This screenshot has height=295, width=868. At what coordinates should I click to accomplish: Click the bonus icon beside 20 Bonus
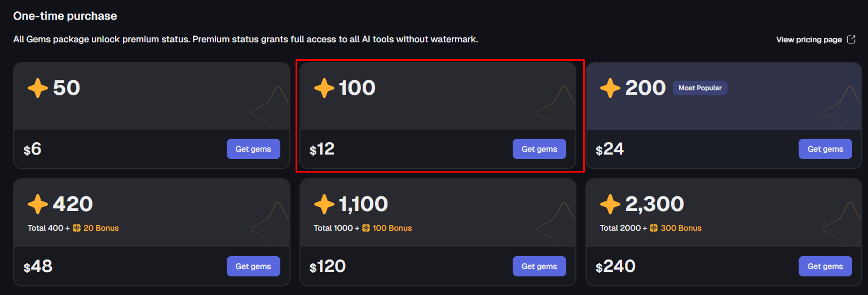point(77,228)
